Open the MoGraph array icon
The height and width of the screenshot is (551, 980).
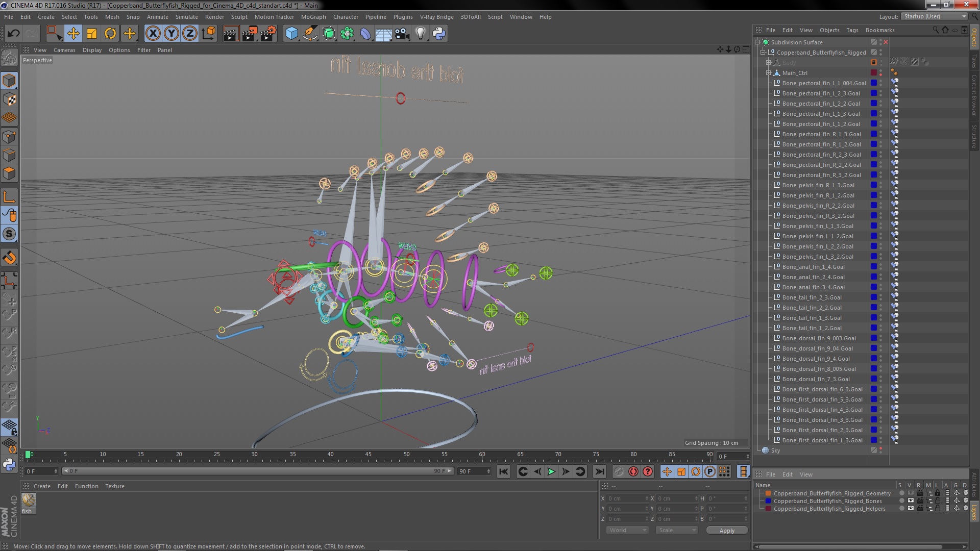click(347, 34)
